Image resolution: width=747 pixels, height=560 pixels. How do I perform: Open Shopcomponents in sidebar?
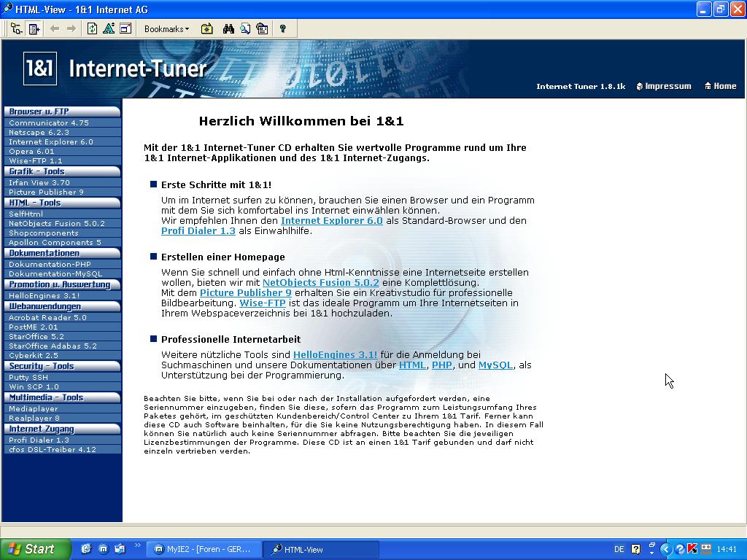[62, 233]
